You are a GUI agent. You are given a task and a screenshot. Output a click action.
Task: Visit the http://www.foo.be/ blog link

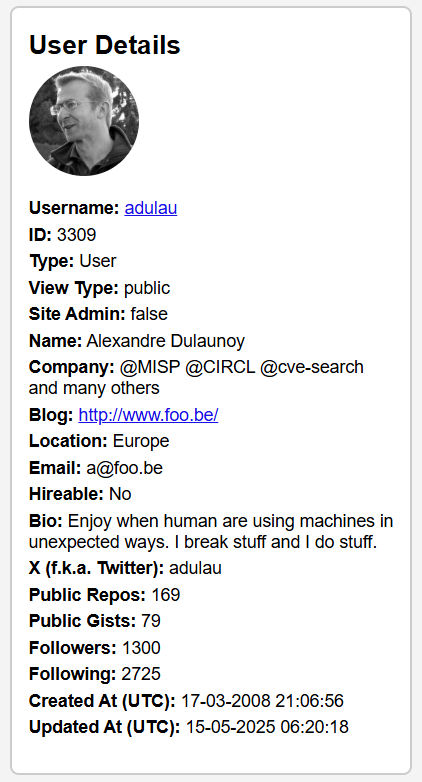click(x=148, y=415)
